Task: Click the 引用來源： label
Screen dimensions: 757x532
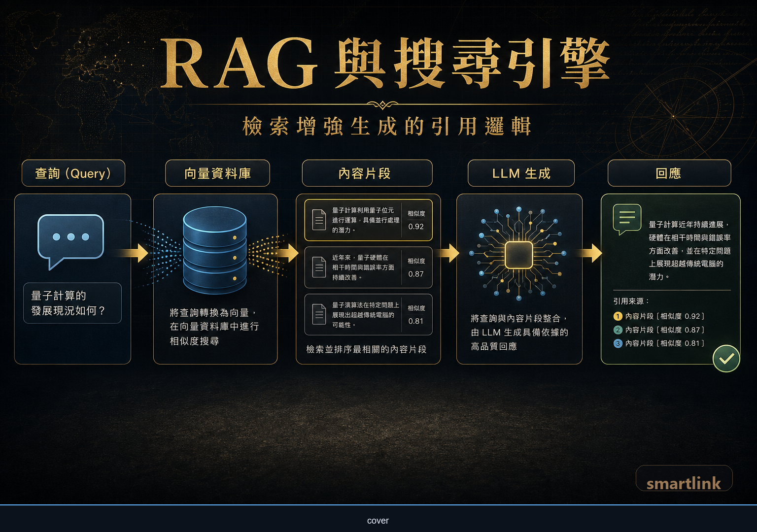Action: 631,301
